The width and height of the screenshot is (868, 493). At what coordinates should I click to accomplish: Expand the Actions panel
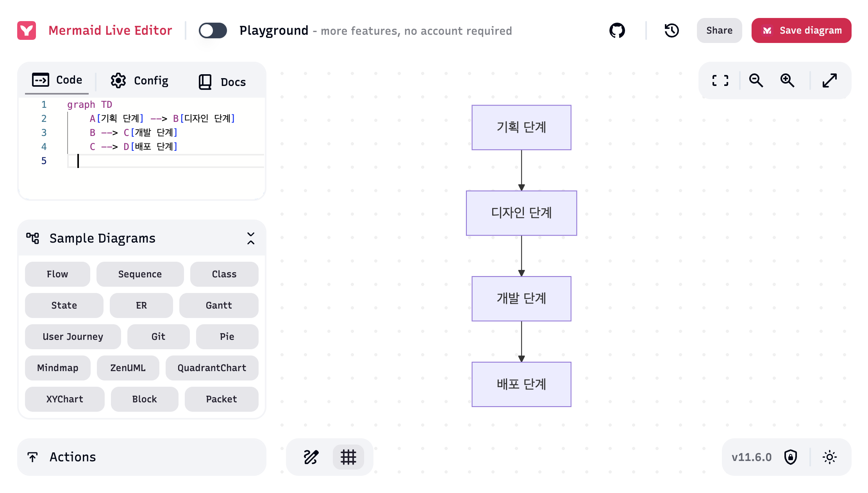142,457
